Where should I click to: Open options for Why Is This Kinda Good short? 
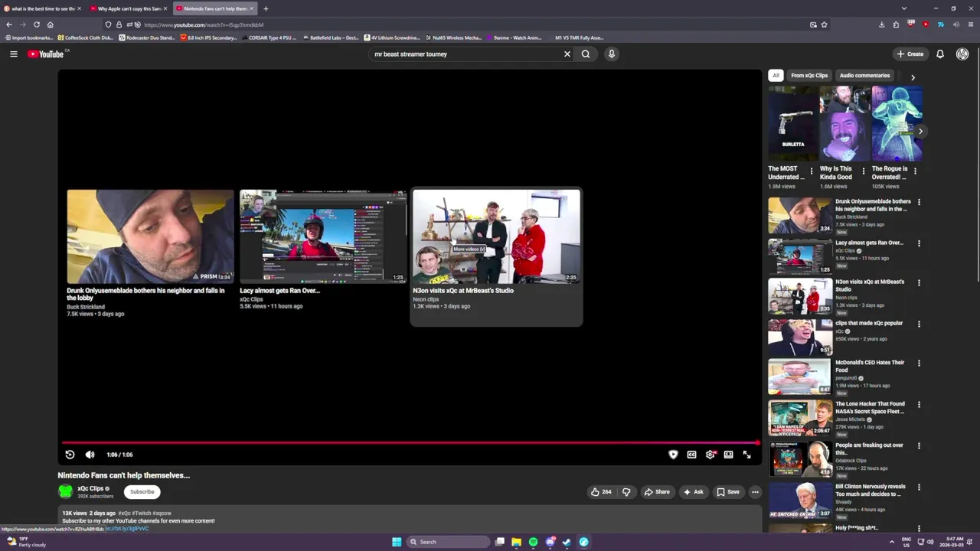click(864, 171)
